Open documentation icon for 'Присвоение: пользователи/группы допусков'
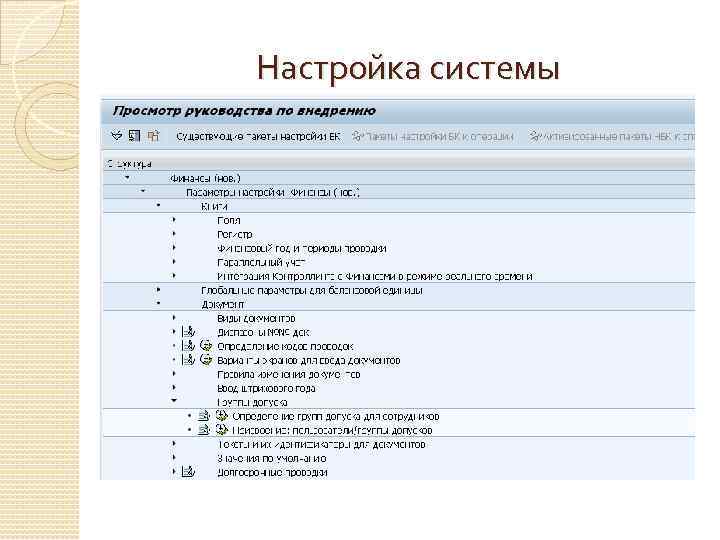Viewport: 720px width, 540px height. pos(204,430)
